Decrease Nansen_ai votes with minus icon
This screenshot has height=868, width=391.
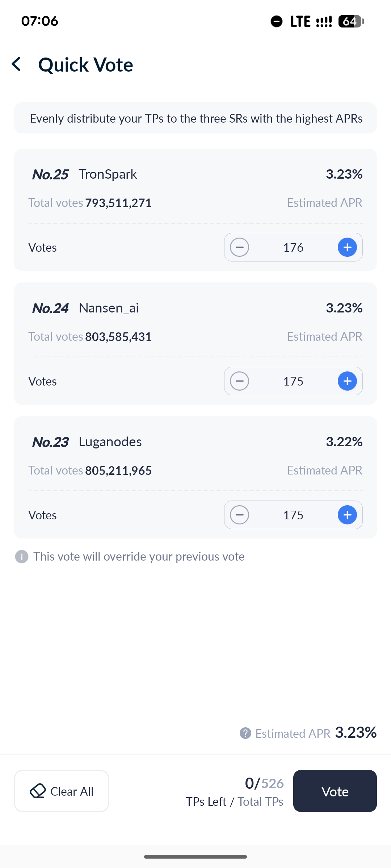point(239,381)
